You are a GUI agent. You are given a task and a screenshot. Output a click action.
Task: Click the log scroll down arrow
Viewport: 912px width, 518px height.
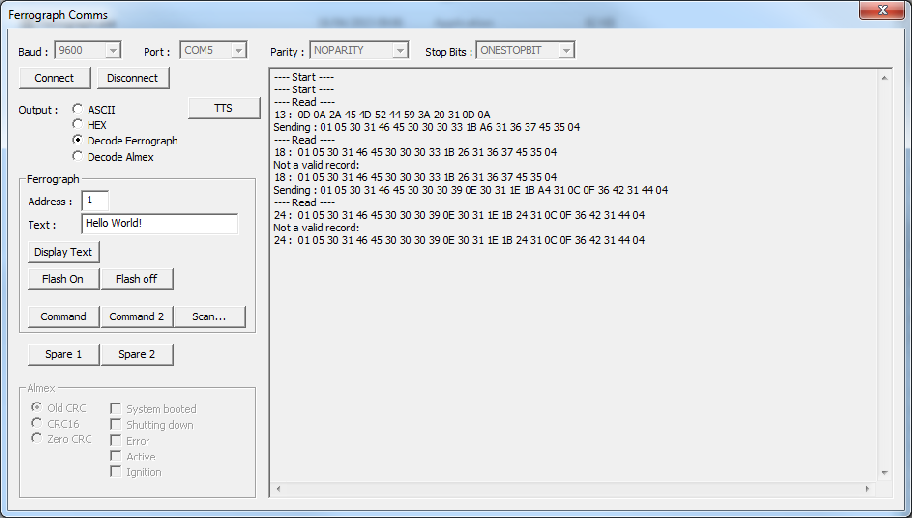tap(885, 473)
